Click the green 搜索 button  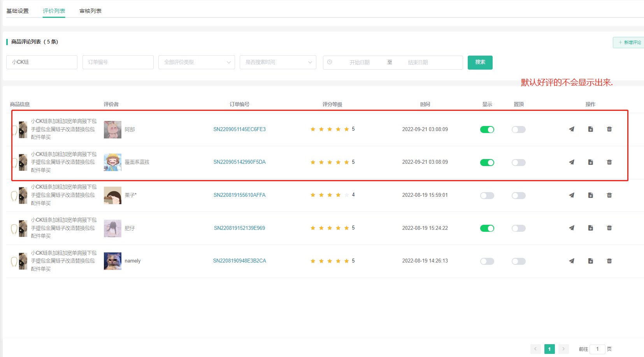(480, 62)
